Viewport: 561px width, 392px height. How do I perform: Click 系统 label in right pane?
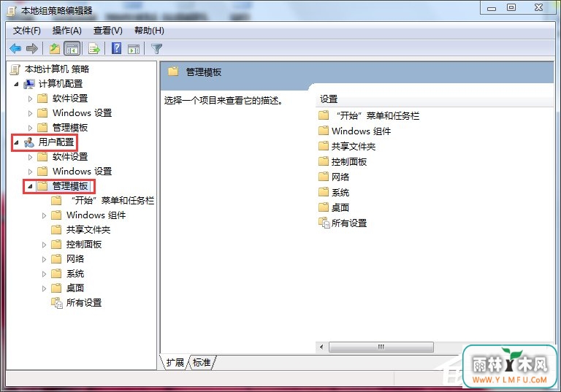340,193
